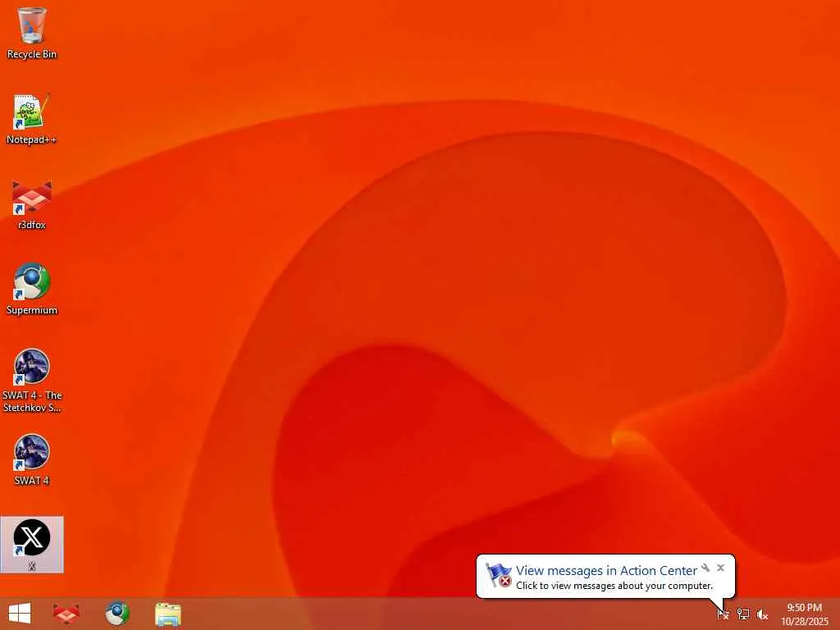The height and width of the screenshot is (630, 840).
Task: Select the r3dfox desktop shortcut
Action: click(32, 205)
